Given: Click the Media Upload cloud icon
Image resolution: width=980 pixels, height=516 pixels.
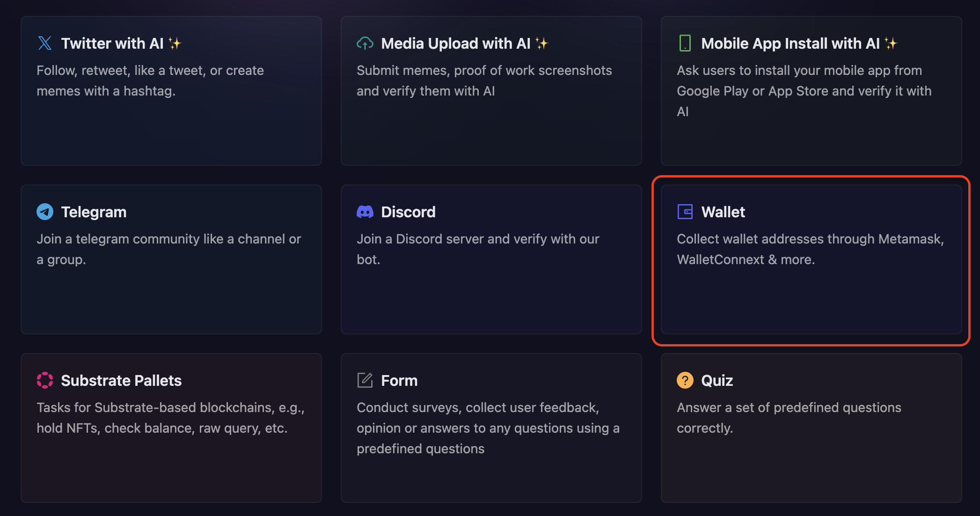Looking at the screenshot, I should click(365, 43).
